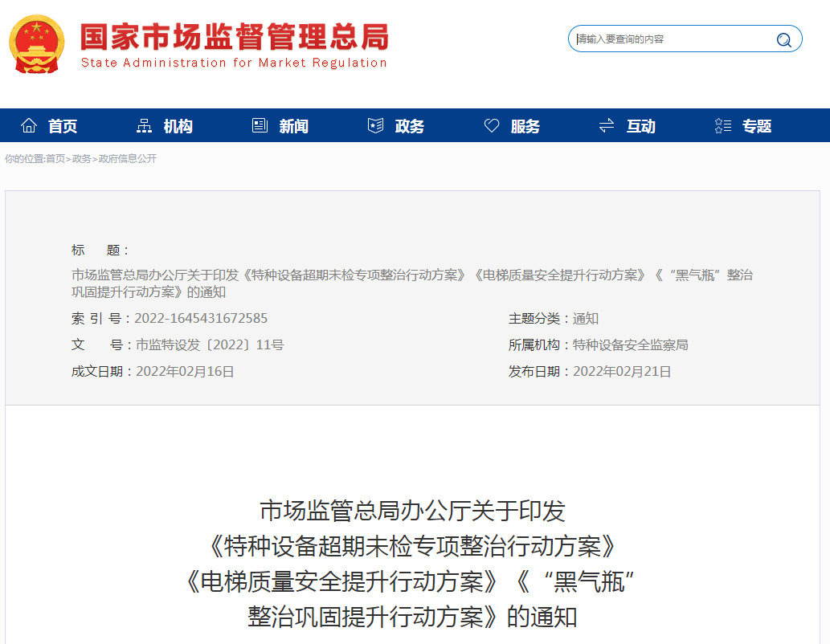Go to 首页 in the breadcrumb
The width and height of the screenshot is (830, 644).
(55, 159)
